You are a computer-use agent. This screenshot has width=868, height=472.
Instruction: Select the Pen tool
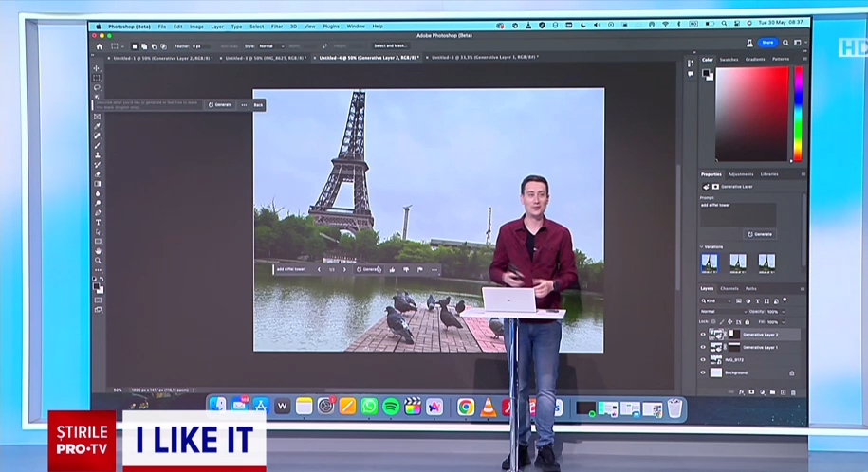[98, 212]
